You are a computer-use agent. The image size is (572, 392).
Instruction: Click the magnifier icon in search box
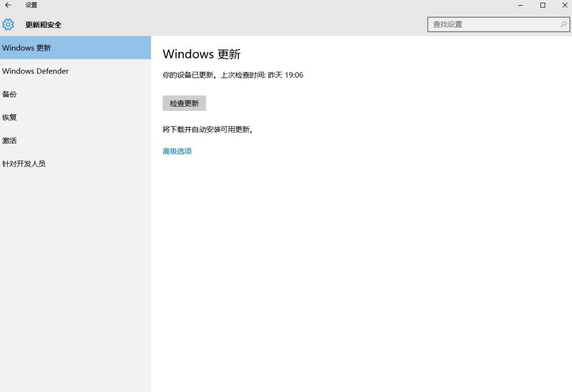[563, 24]
